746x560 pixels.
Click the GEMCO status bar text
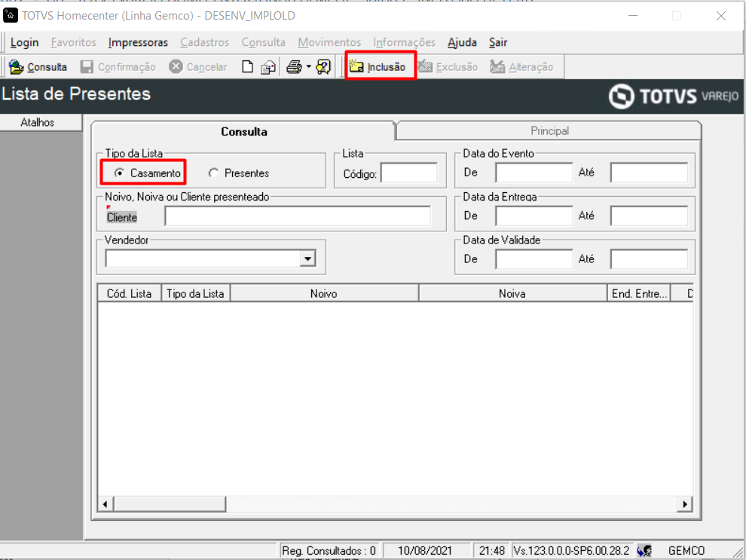pos(686,551)
